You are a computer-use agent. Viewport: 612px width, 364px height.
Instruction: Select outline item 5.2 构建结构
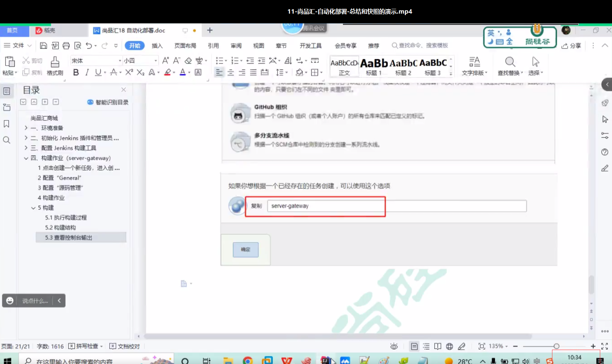point(60,228)
